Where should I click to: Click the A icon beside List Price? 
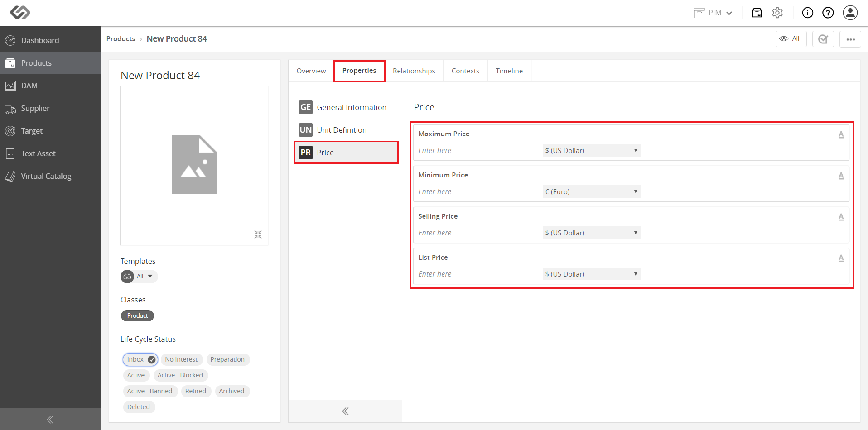coord(841,258)
